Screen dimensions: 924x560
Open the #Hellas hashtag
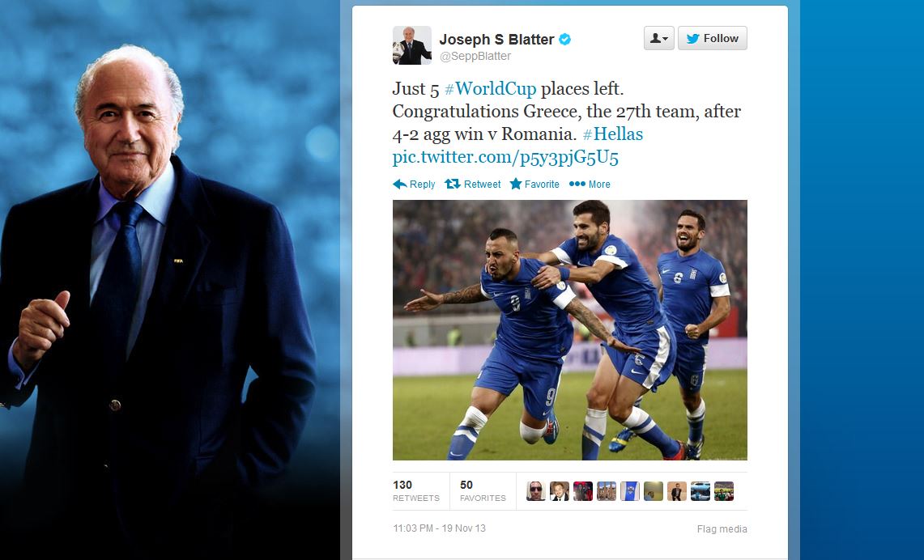tap(613, 134)
